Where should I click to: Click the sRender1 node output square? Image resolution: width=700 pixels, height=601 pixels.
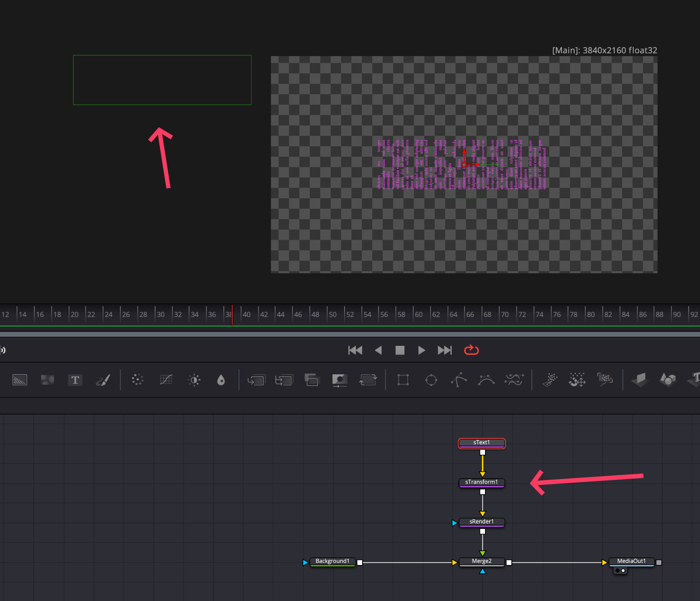[482, 531]
